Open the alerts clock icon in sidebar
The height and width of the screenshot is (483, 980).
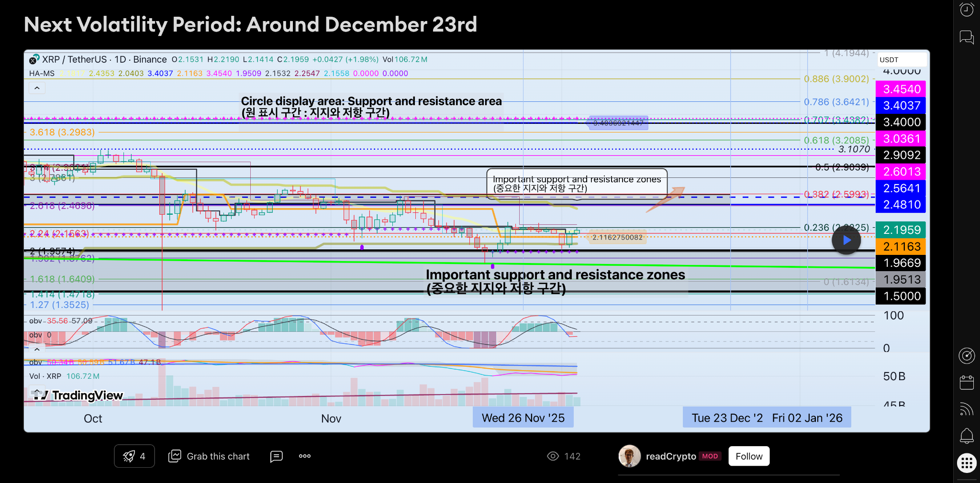coord(967,10)
